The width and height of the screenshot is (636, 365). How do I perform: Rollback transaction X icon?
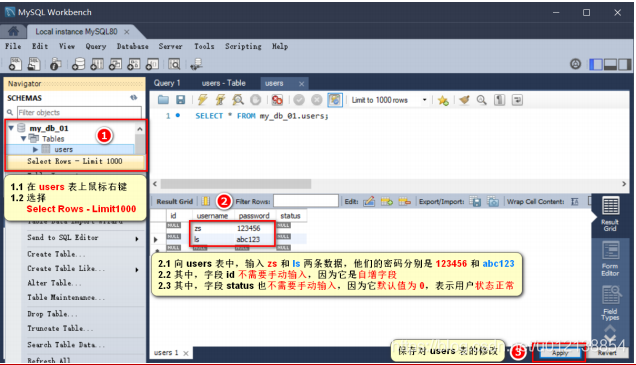click(x=316, y=100)
